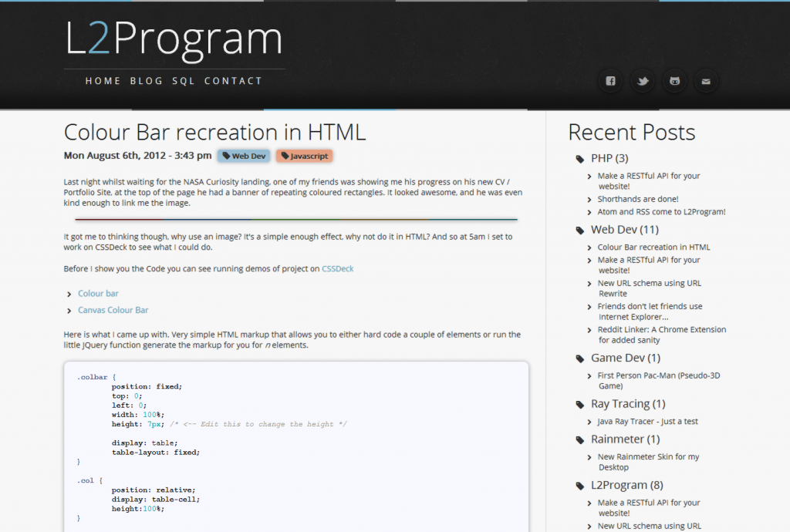Screen dimensions: 790x532
Task: Open 'Friends don't let friends use Internet Explorer' post
Action: [650, 311]
